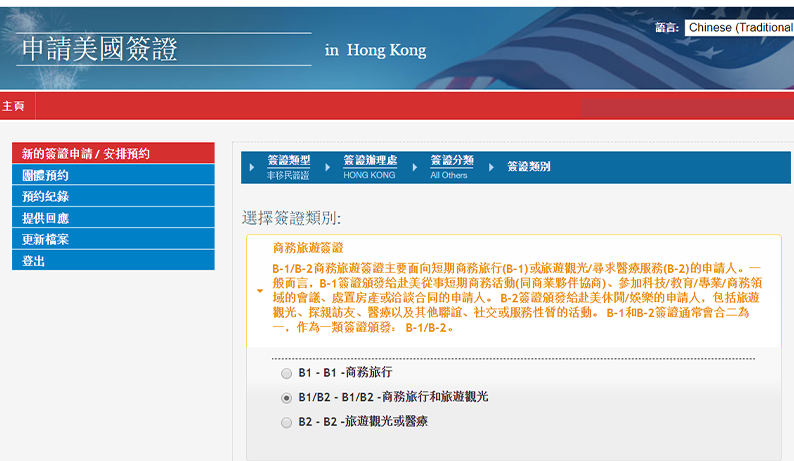The width and height of the screenshot is (794, 461).
Task: Return to the 簽證類型 breadcrumb step
Action: tap(288, 161)
